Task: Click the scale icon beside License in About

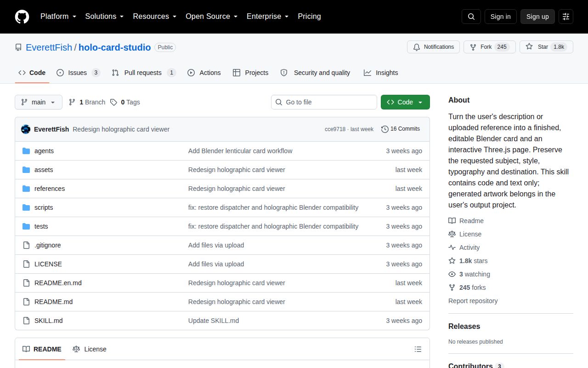Action: (x=452, y=234)
